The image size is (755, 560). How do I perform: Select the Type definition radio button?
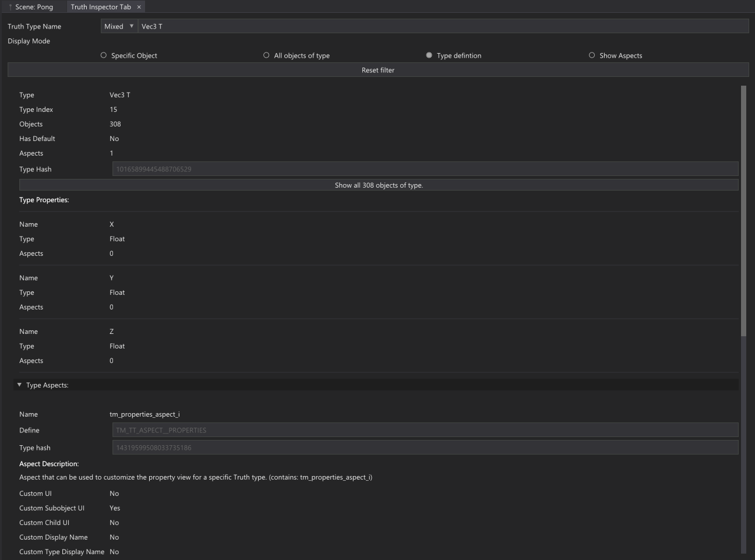[429, 55]
